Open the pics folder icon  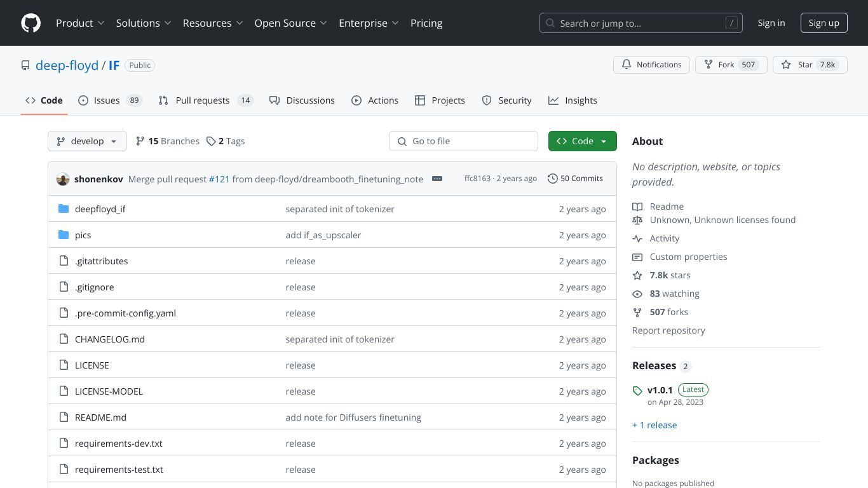(64, 234)
